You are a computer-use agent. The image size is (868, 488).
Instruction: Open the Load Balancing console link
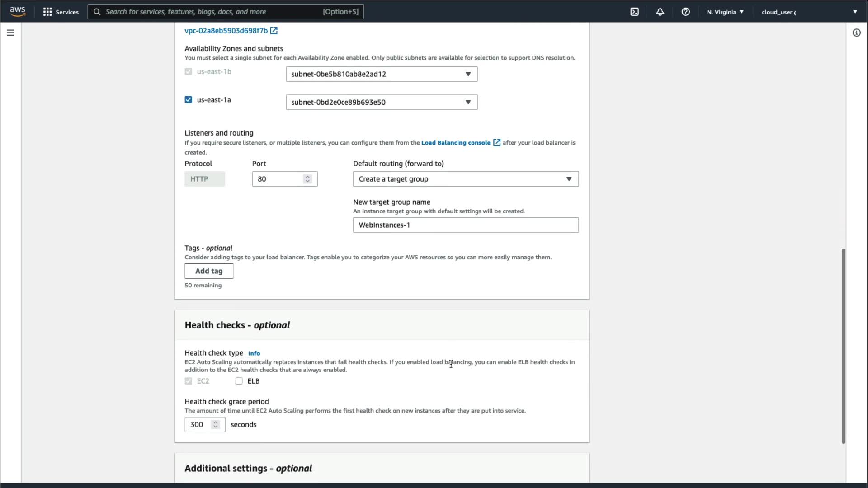click(456, 143)
